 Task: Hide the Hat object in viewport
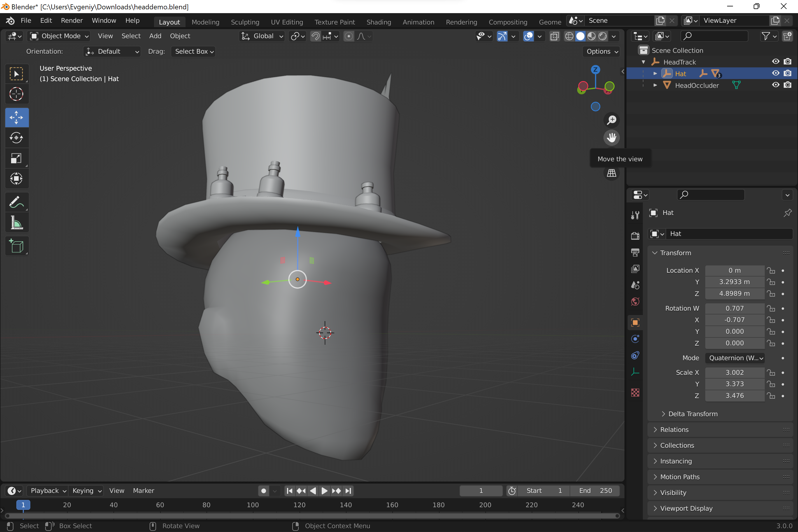(776, 73)
